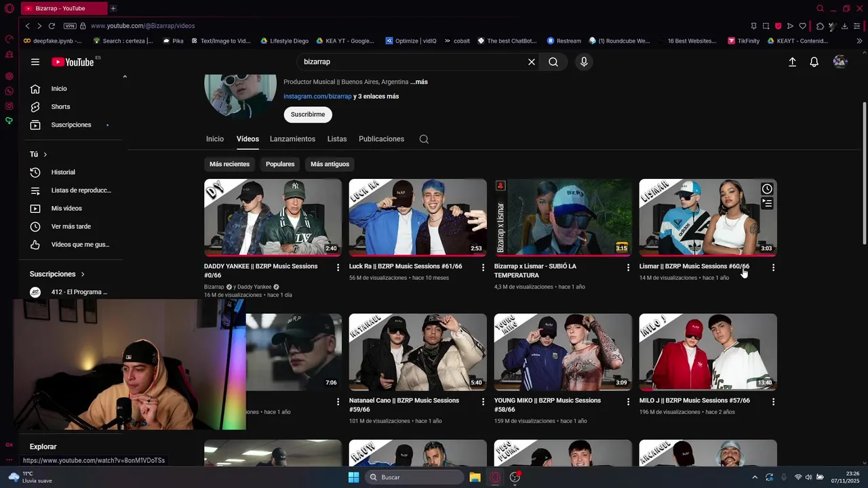Open File Explorer from the taskbar

tap(475, 477)
